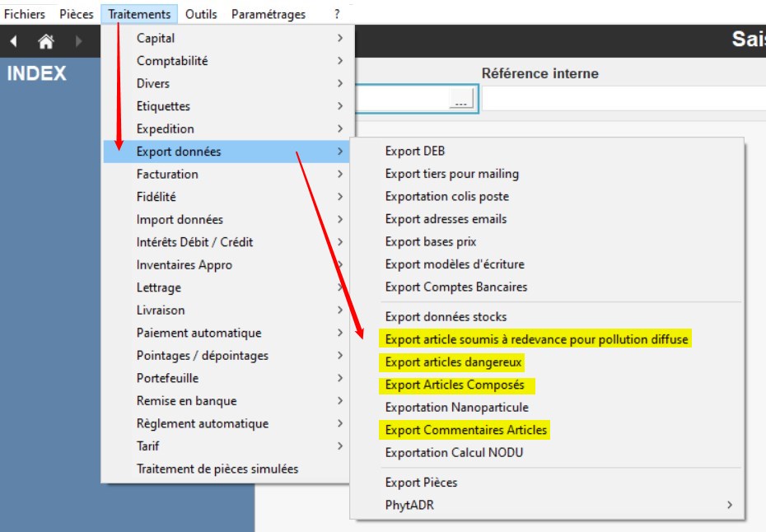Click the ellipsis browse button
This screenshot has height=532, width=766.
click(x=460, y=100)
